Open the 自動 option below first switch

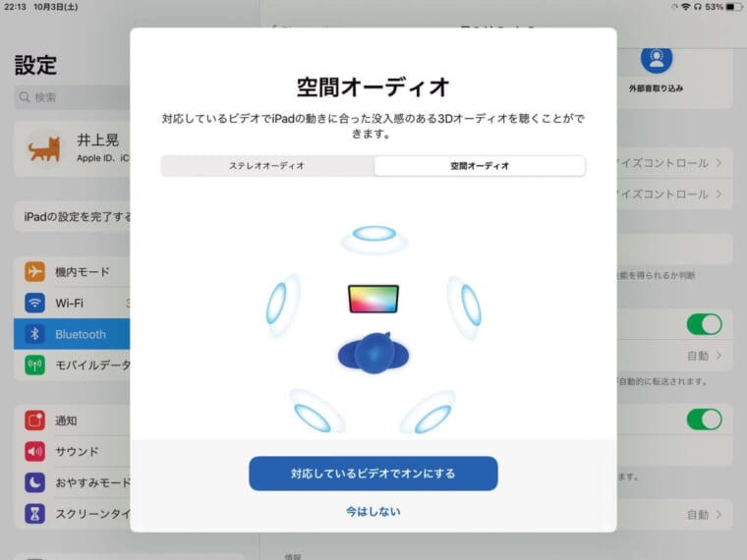pyautogui.click(x=704, y=356)
